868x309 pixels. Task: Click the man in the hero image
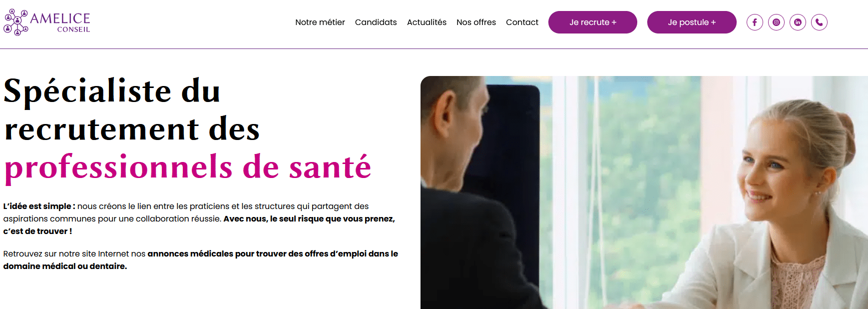point(479,195)
